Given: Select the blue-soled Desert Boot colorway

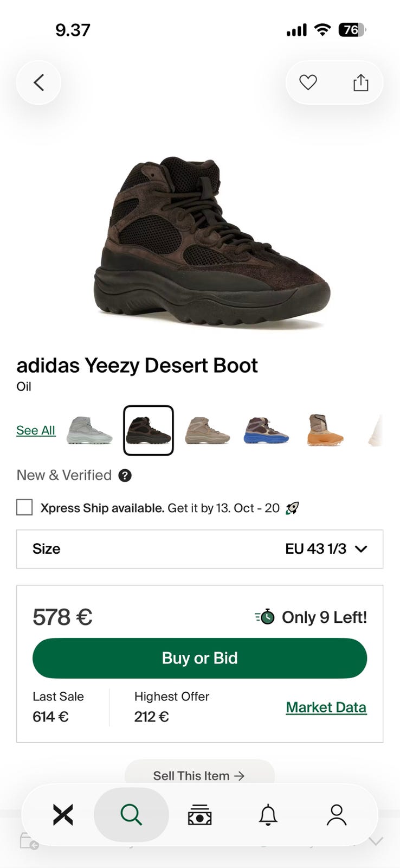Looking at the screenshot, I should click(266, 430).
